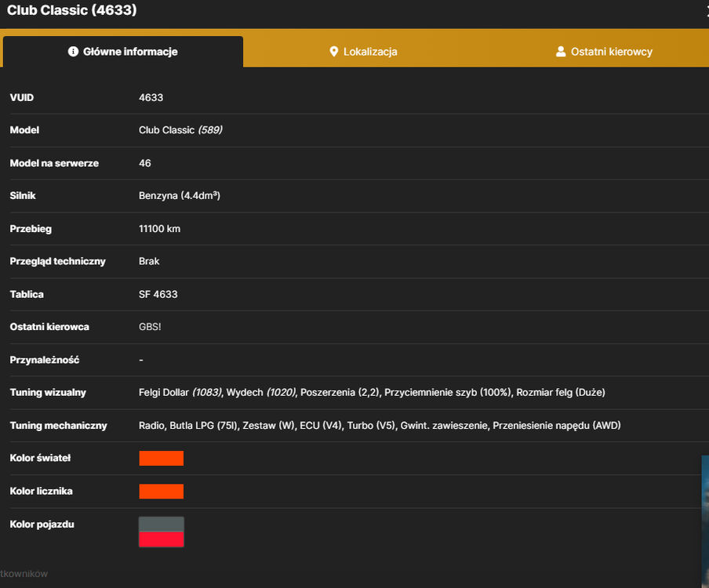The height and width of the screenshot is (588, 709).
Task: Click the Kolor pojazdu row label
Action: 42,524
